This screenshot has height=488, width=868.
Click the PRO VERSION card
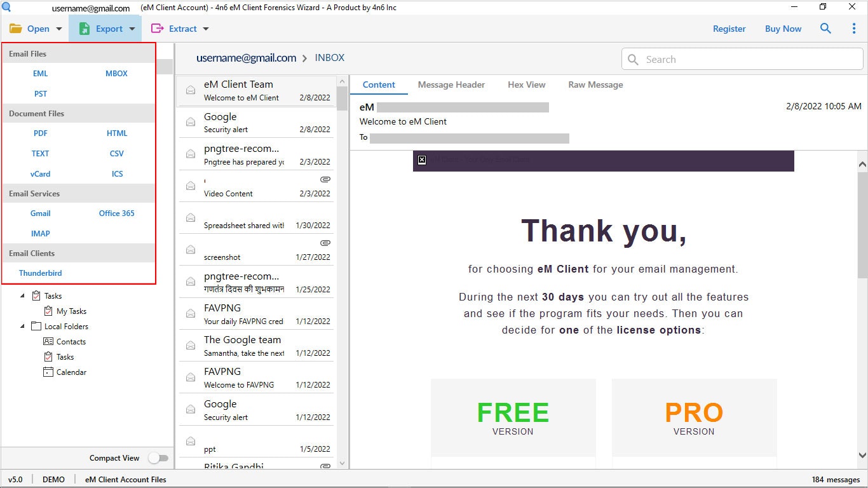[x=694, y=417]
